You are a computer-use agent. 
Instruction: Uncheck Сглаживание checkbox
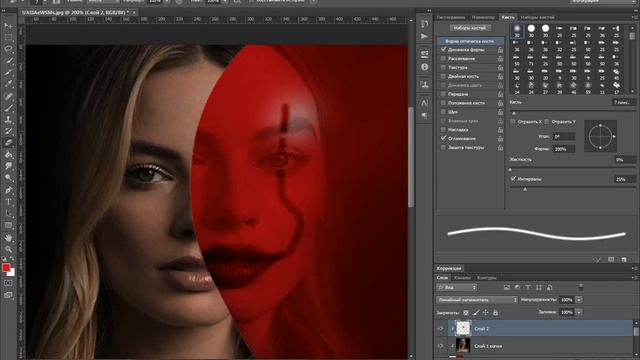[443, 138]
